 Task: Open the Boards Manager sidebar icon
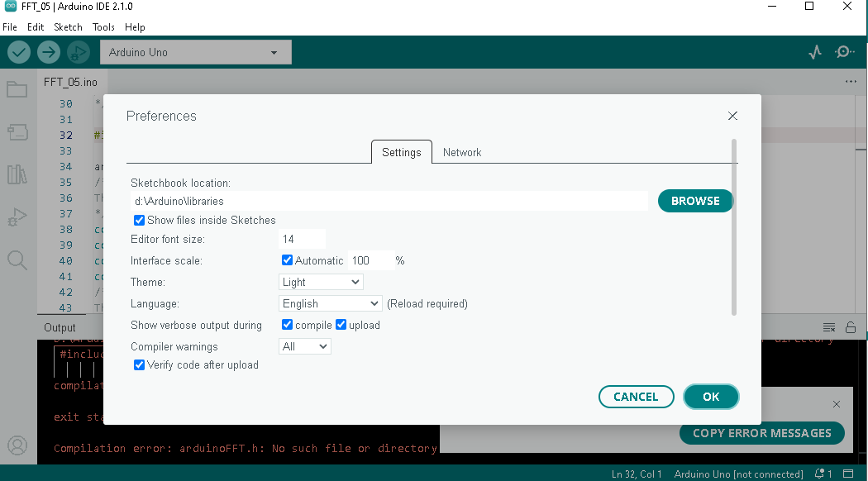(17, 132)
